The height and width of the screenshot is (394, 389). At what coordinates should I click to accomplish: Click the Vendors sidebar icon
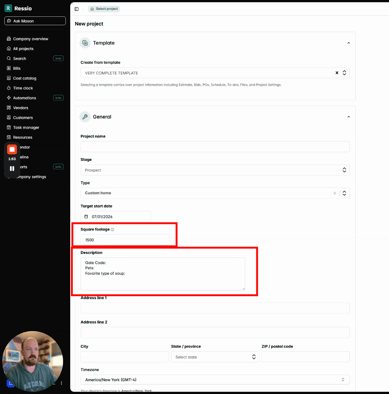pyautogui.click(x=9, y=108)
